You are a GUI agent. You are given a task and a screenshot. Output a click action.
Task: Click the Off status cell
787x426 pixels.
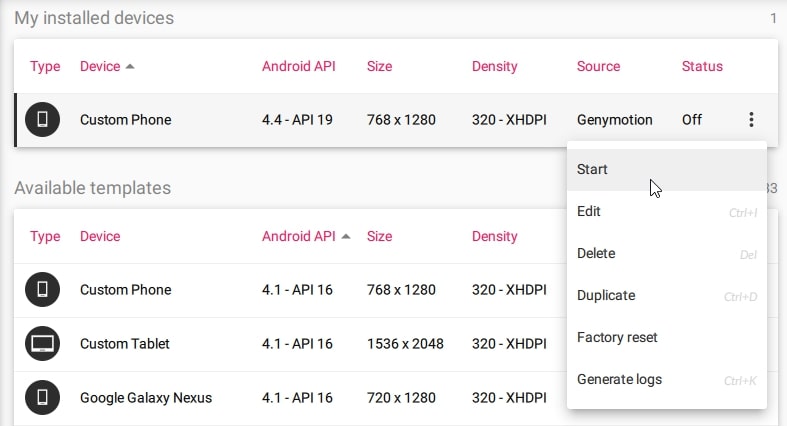692,120
